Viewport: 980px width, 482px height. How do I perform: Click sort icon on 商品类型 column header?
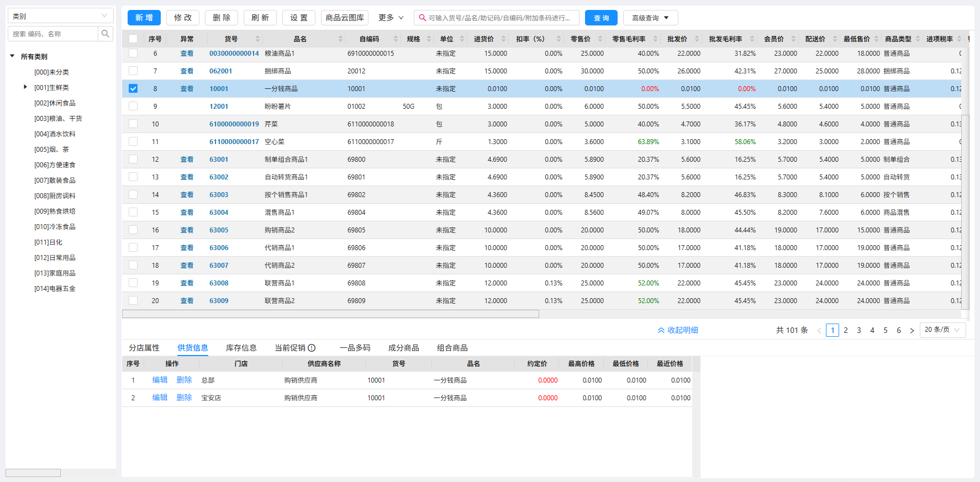pyautogui.click(x=918, y=39)
